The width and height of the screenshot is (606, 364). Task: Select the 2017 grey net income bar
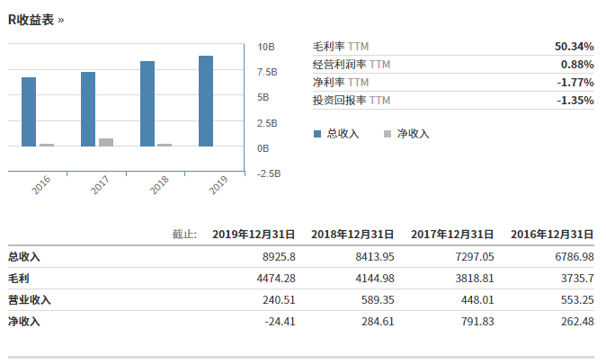[106, 142]
